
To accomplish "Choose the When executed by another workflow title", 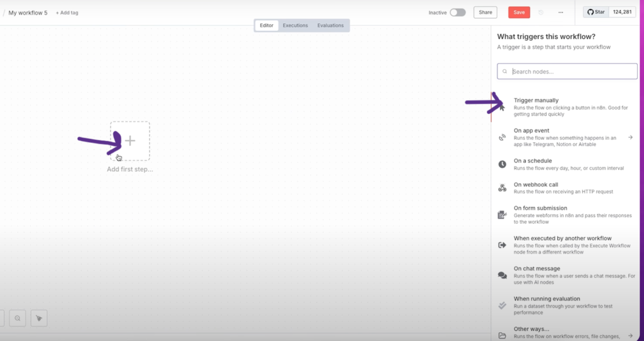I will tap(563, 238).
